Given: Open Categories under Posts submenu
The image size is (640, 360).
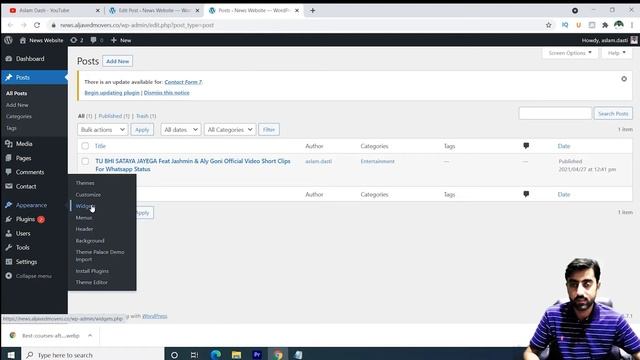Looking at the screenshot, I should click(19, 116).
